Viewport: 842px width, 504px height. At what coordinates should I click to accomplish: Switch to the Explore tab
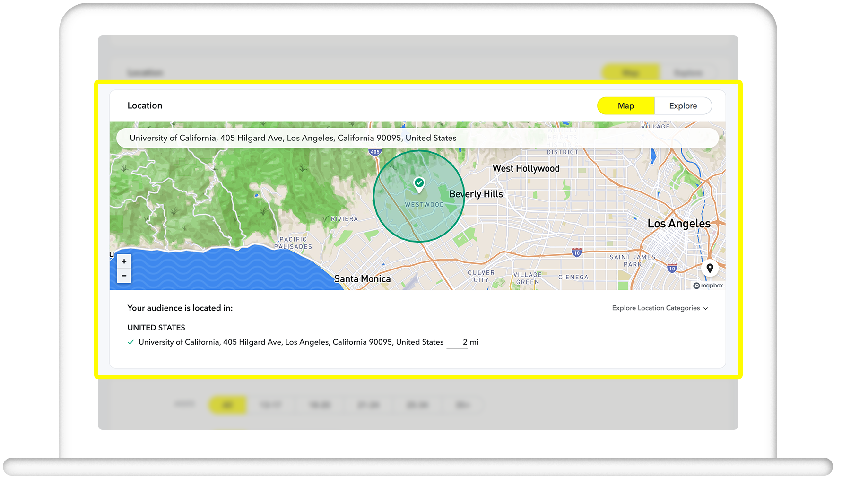683,105
